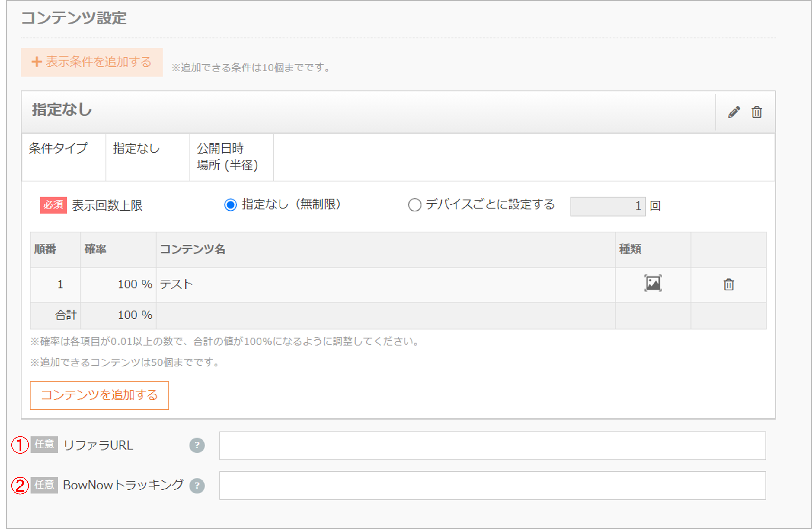Image resolution: width=812 pixels, height=529 pixels.
Task: Click the コンテンツ設定 section heading
Action: click(x=74, y=18)
